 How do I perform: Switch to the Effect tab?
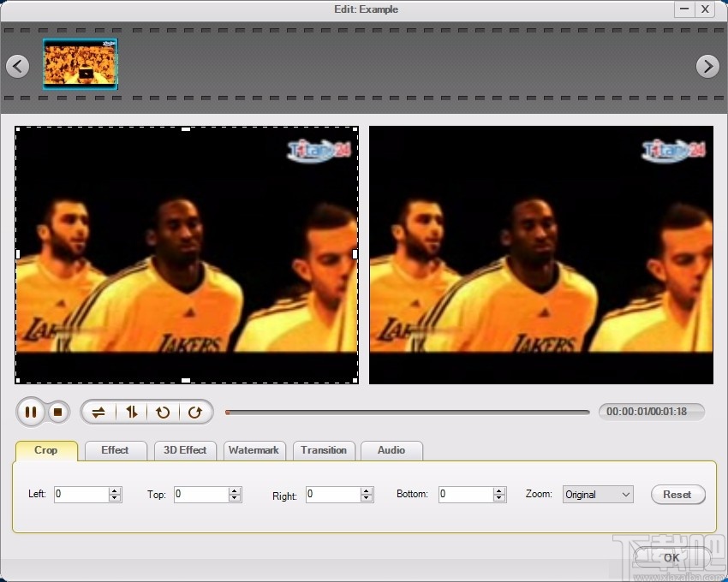(x=116, y=450)
